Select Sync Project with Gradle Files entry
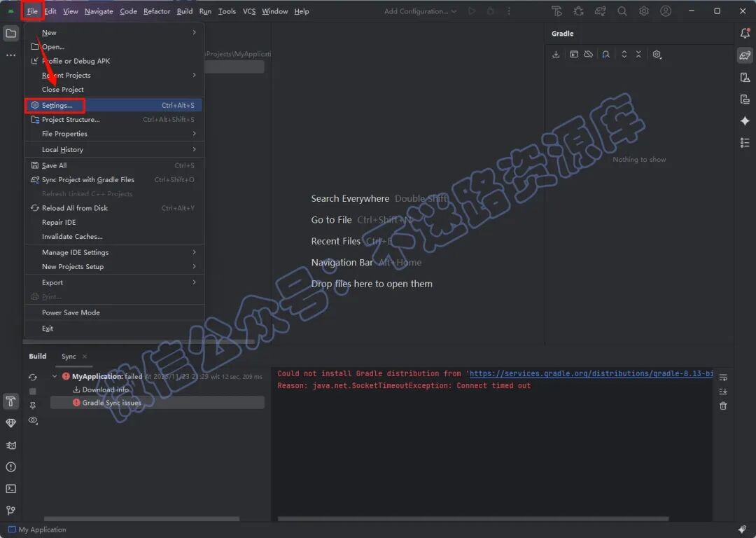Viewport: 756px width, 538px height. click(113, 179)
